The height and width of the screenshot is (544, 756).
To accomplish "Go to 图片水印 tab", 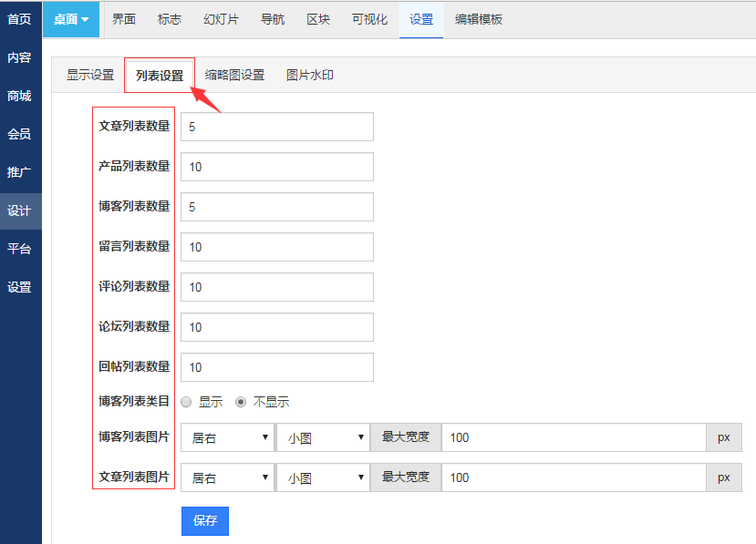I will pos(310,76).
